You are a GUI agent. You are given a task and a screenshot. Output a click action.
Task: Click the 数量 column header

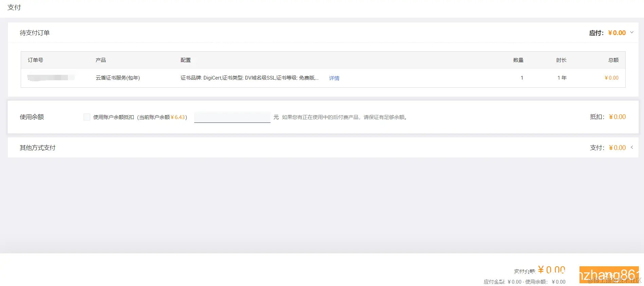tap(518, 60)
